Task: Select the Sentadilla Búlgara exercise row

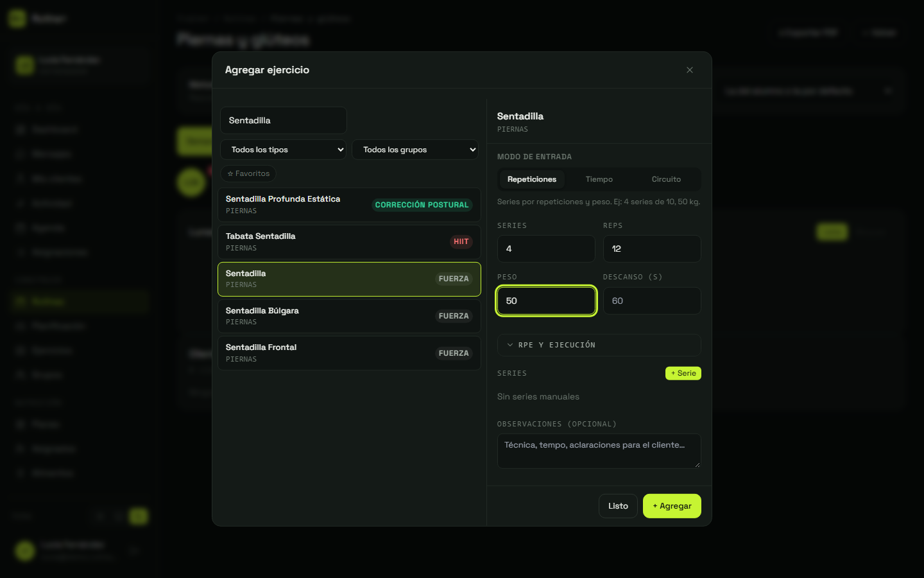Action: coord(349,316)
